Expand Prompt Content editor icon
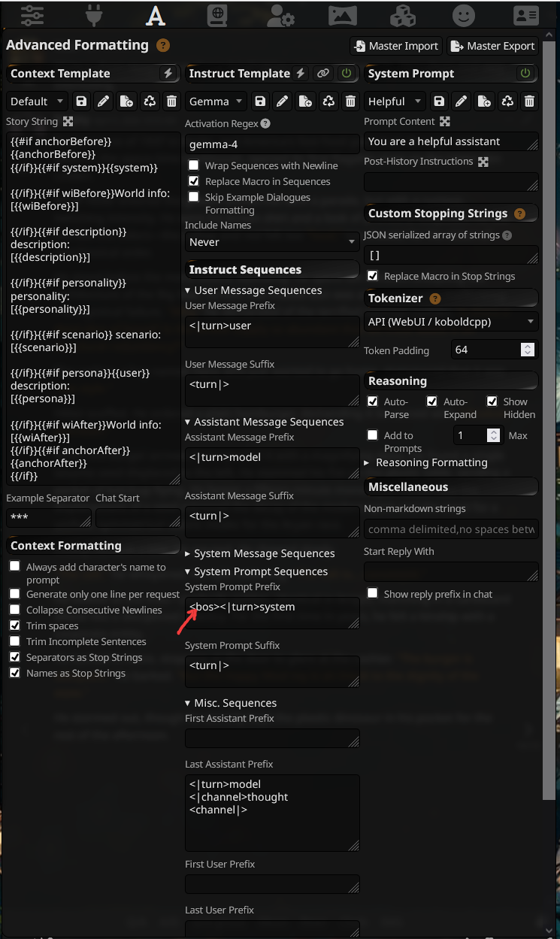560x939 pixels. click(444, 121)
